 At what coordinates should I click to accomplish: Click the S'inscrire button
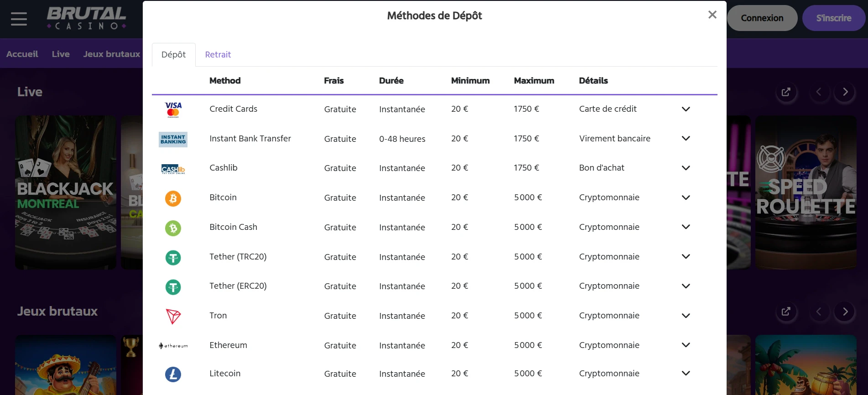pyautogui.click(x=833, y=18)
